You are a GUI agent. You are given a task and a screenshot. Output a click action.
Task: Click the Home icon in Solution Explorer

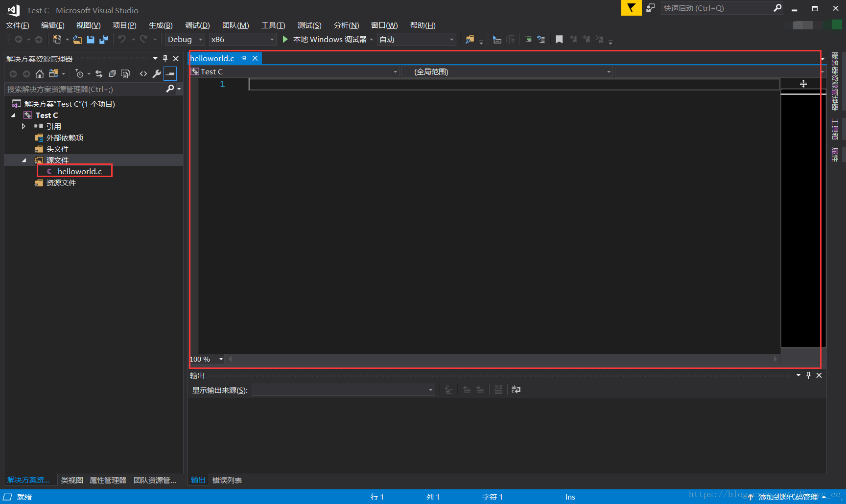click(40, 73)
